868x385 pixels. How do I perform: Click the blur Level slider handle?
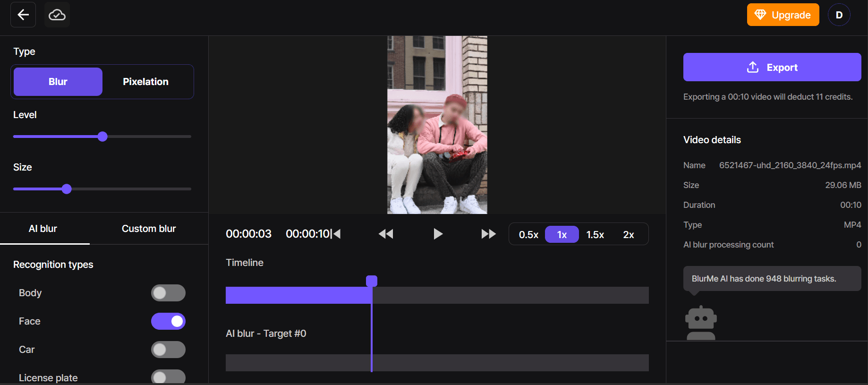[x=102, y=137]
